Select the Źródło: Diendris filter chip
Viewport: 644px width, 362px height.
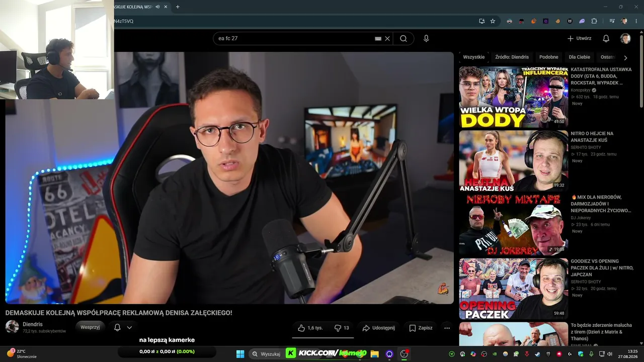[x=512, y=57]
